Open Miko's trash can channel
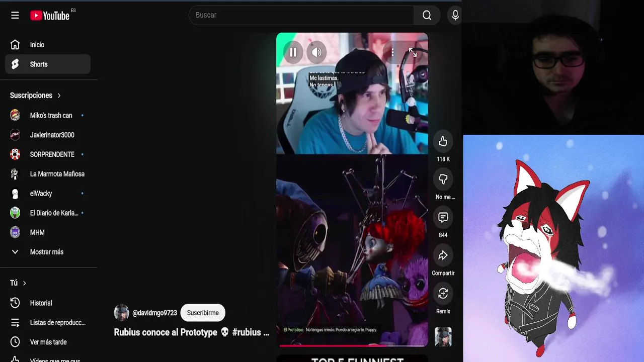 pos(48,116)
